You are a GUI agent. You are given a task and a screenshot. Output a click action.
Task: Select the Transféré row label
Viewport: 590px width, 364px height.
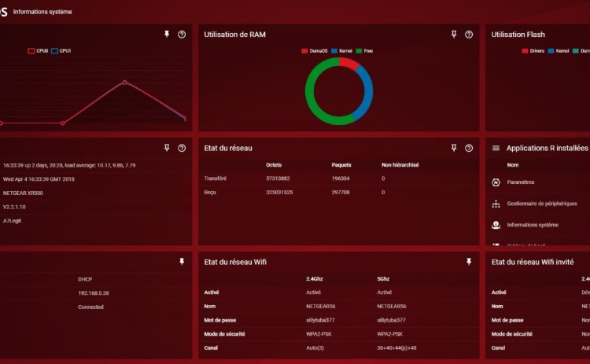point(216,178)
